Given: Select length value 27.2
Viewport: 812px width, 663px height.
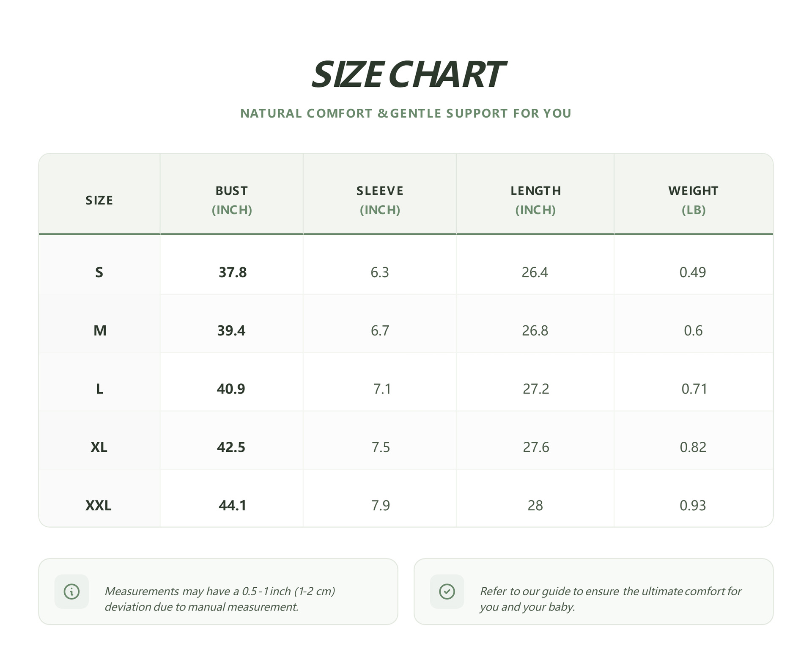Looking at the screenshot, I should click(x=536, y=388).
